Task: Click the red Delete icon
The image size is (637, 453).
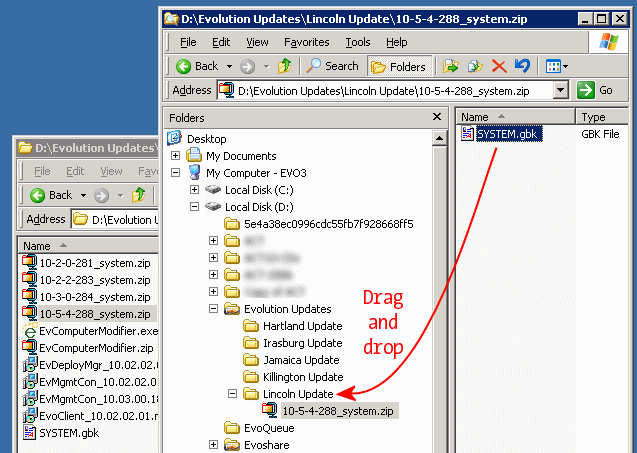Action: [499, 66]
